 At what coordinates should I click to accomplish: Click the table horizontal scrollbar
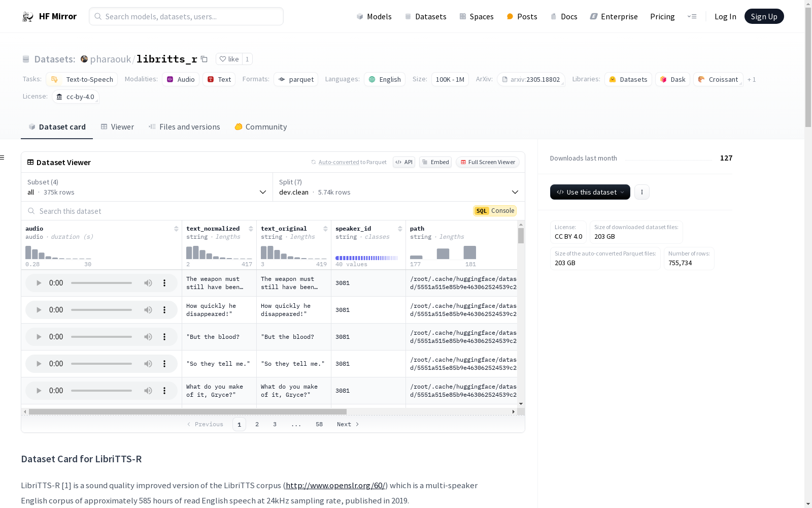coord(188,411)
